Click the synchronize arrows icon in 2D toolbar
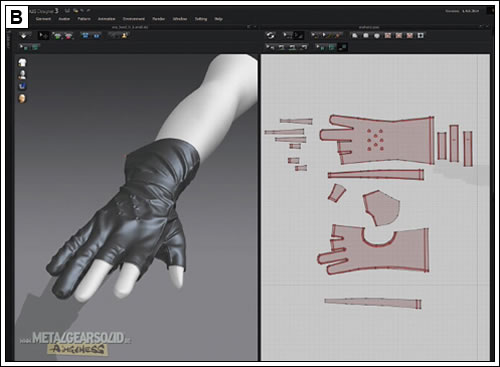 270,35
